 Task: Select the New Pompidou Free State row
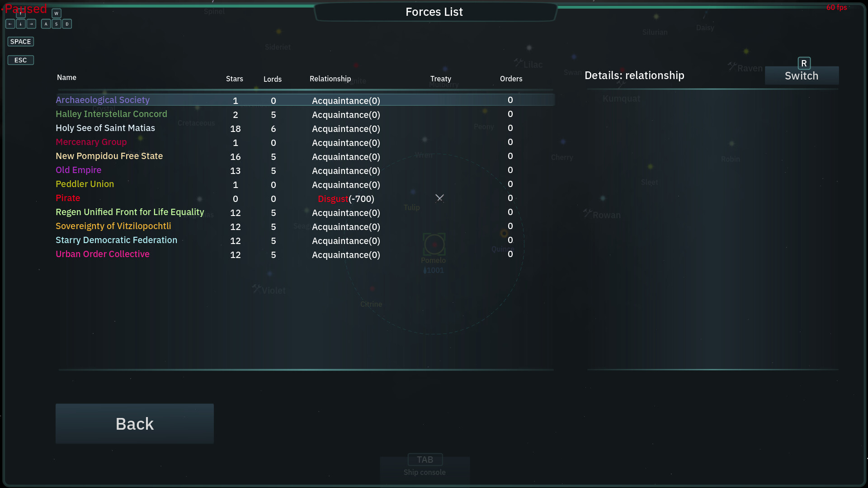(x=305, y=156)
